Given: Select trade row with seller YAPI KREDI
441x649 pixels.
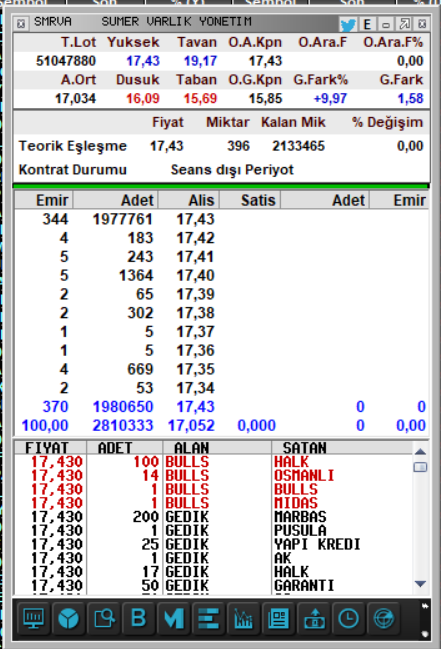Looking at the screenshot, I should [214, 544].
